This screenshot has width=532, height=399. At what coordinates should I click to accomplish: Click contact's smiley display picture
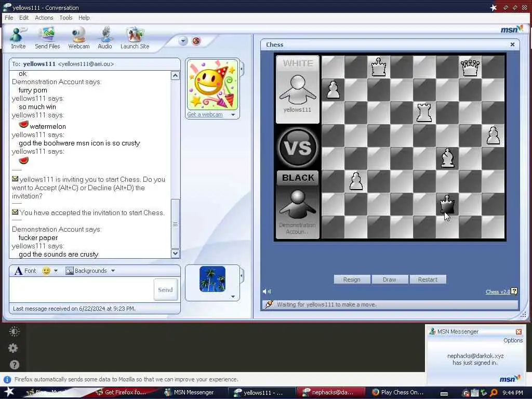coord(212,85)
